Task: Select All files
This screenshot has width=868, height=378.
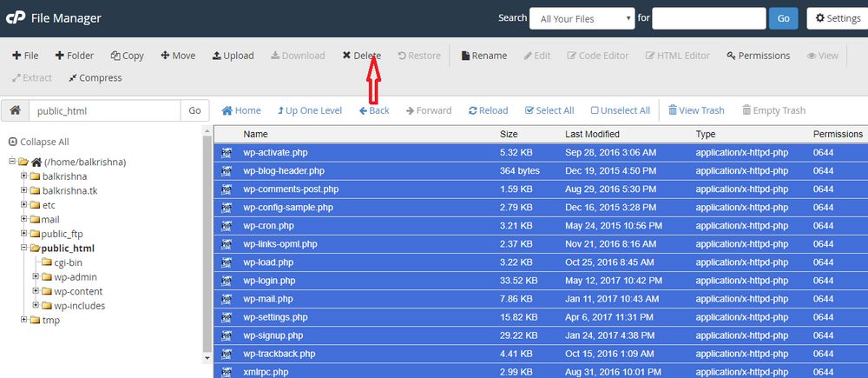Action: pos(549,110)
